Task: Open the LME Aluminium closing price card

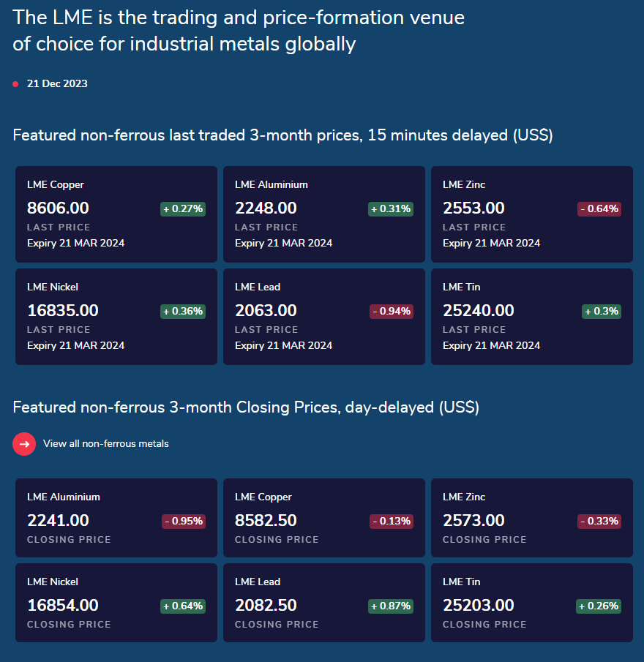Action: (116, 518)
